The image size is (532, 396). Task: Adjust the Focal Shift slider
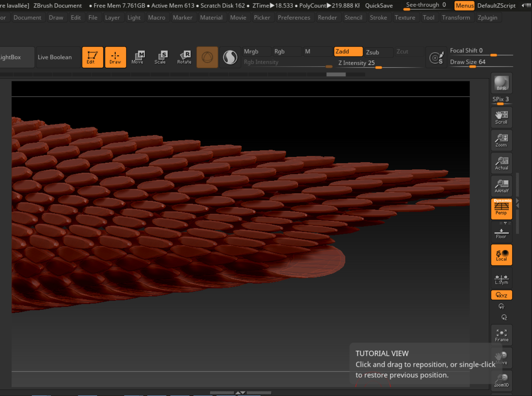click(481, 51)
